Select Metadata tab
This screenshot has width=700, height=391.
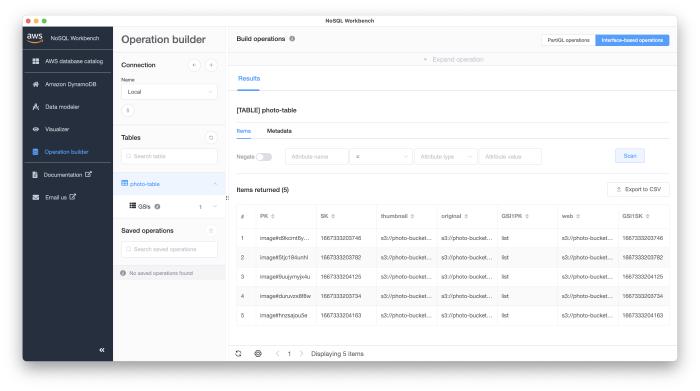point(279,131)
